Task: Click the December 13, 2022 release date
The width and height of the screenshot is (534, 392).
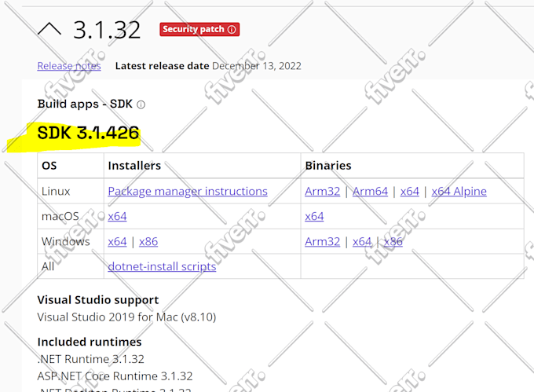Action: coord(257,66)
